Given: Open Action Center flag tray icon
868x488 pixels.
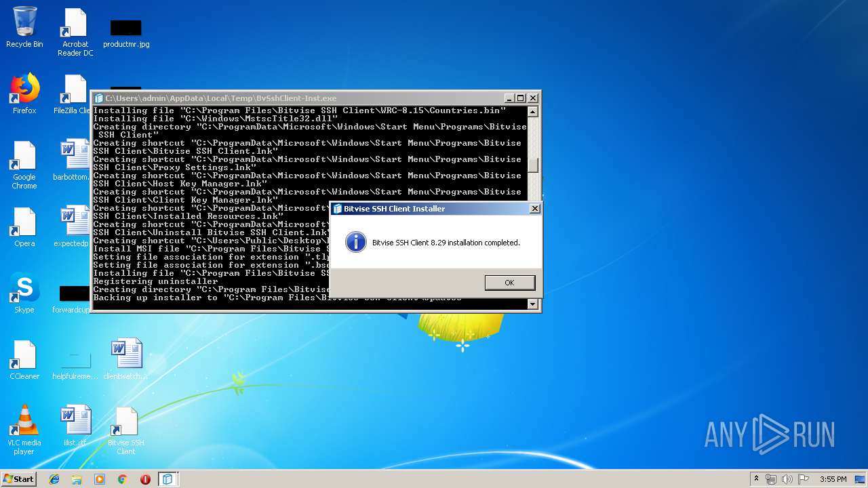Looking at the screenshot, I should [804, 479].
